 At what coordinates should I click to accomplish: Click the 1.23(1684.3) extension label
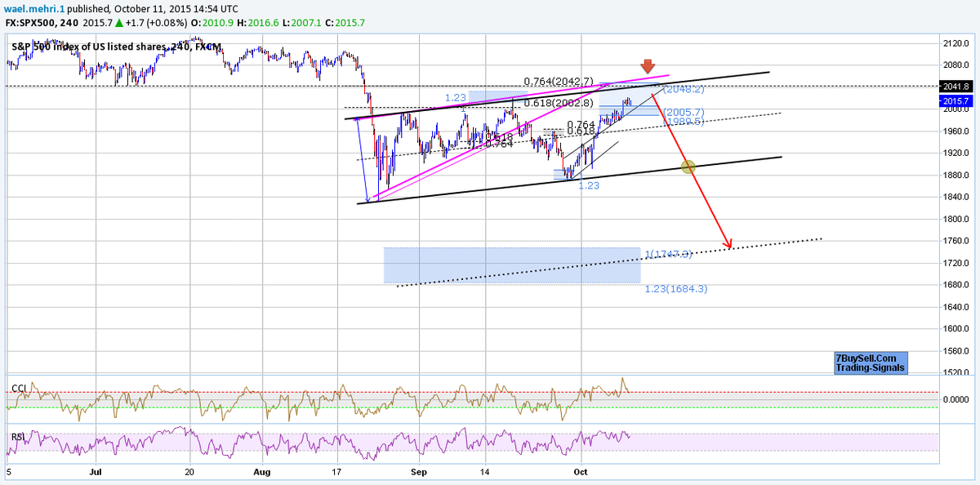click(x=675, y=288)
